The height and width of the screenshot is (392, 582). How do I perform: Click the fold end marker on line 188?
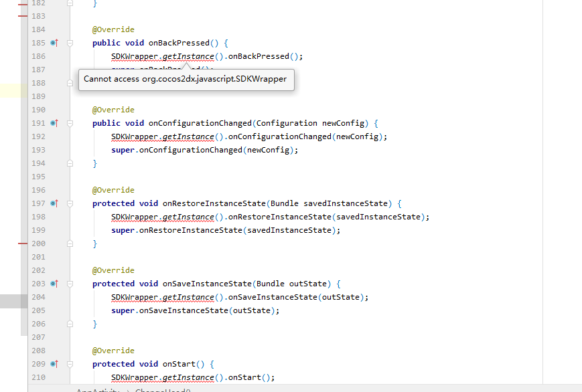[x=70, y=83]
